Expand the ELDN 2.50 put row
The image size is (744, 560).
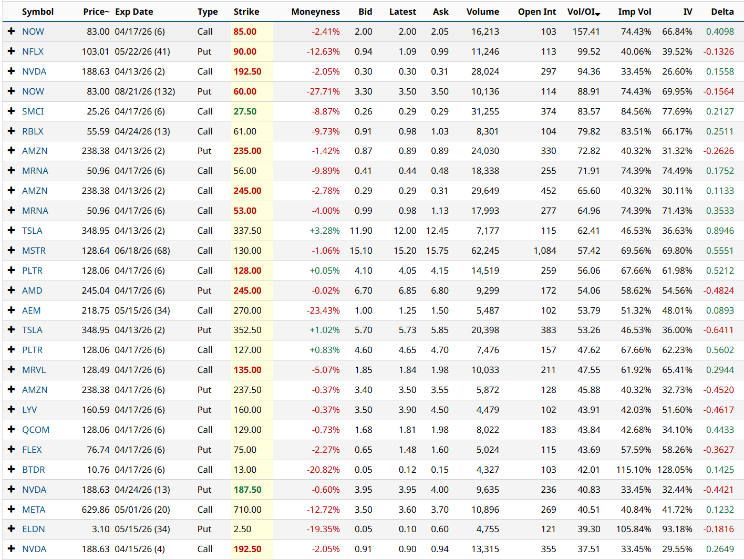tap(11, 529)
